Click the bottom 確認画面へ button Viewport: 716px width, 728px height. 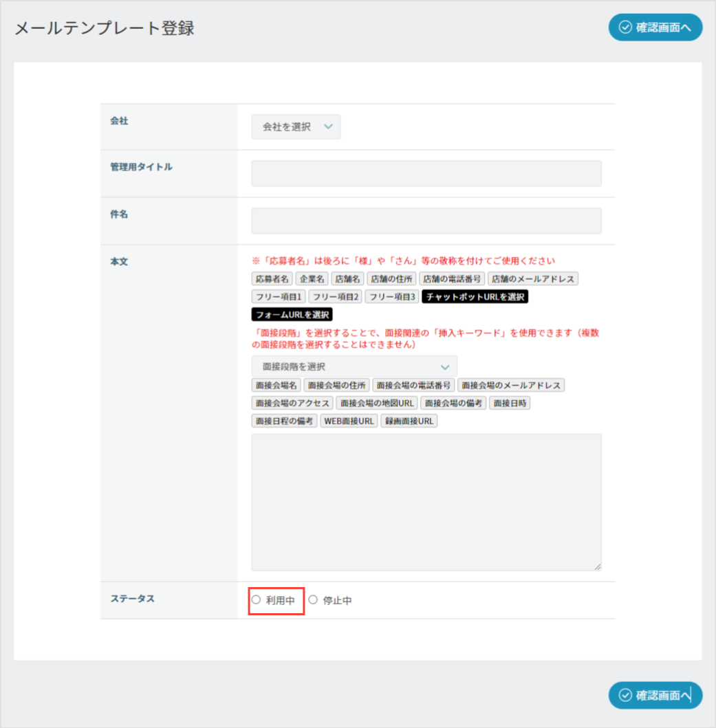pos(655,695)
